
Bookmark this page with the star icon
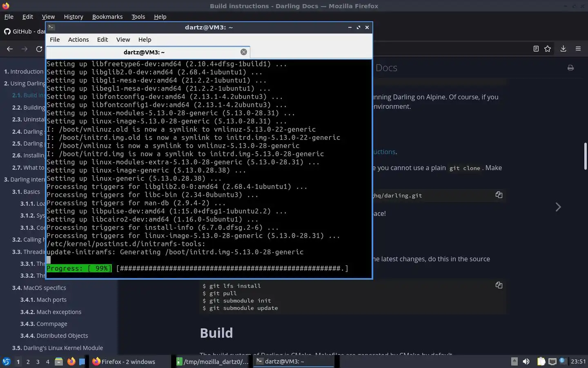point(548,49)
